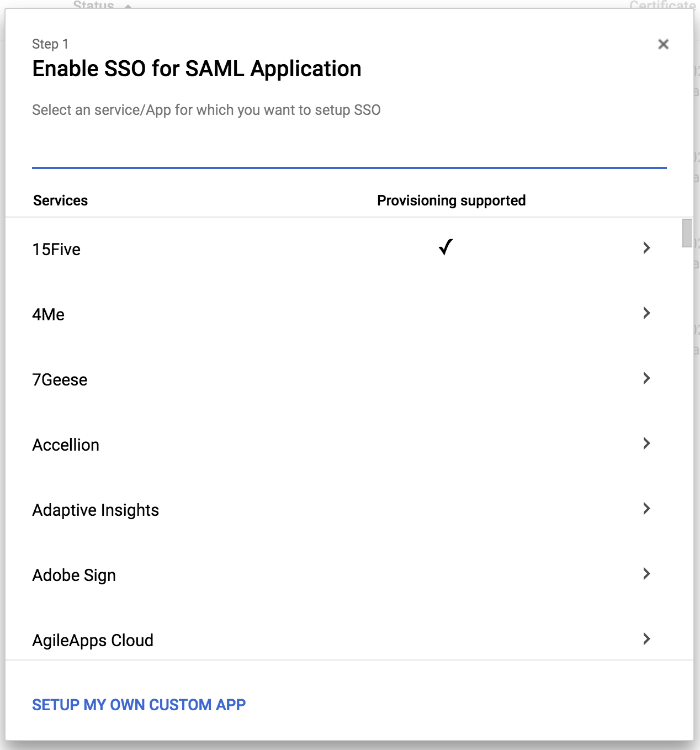The height and width of the screenshot is (750, 700).
Task: Select Adaptive Insights service label
Action: [x=96, y=510]
